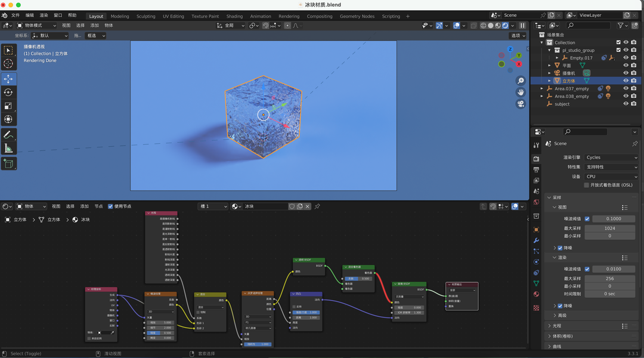Click the outliner search field
The height and width of the screenshot is (358, 644).
[x=587, y=26]
